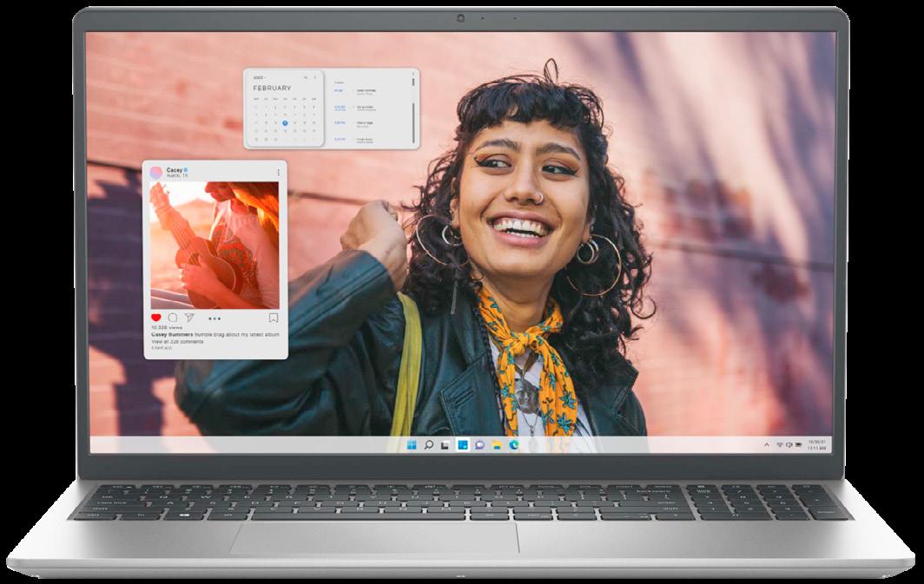Open taskbar Search magnifier
924x584 pixels.
point(428,445)
